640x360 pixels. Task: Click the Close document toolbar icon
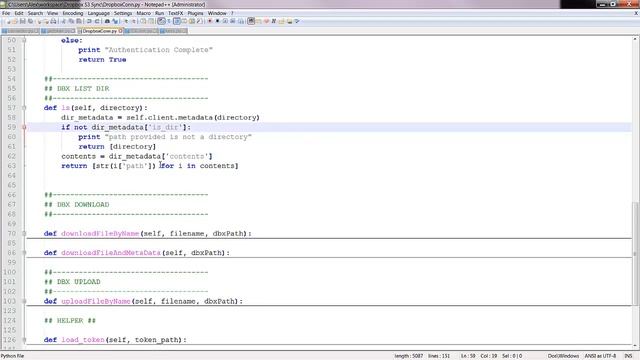click(x=39, y=21)
